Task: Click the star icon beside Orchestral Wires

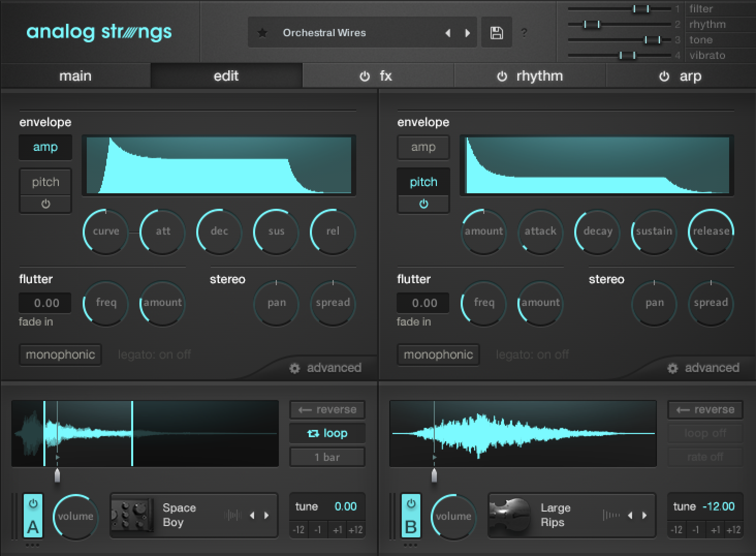Action: click(x=263, y=32)
